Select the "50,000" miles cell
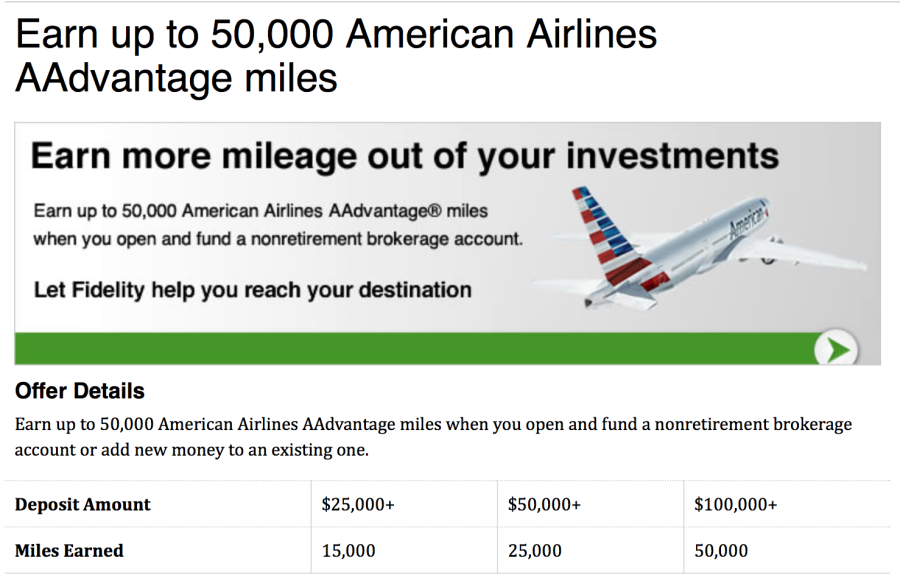The height and width of the screenshot is (586, 900). coord(720,551)
